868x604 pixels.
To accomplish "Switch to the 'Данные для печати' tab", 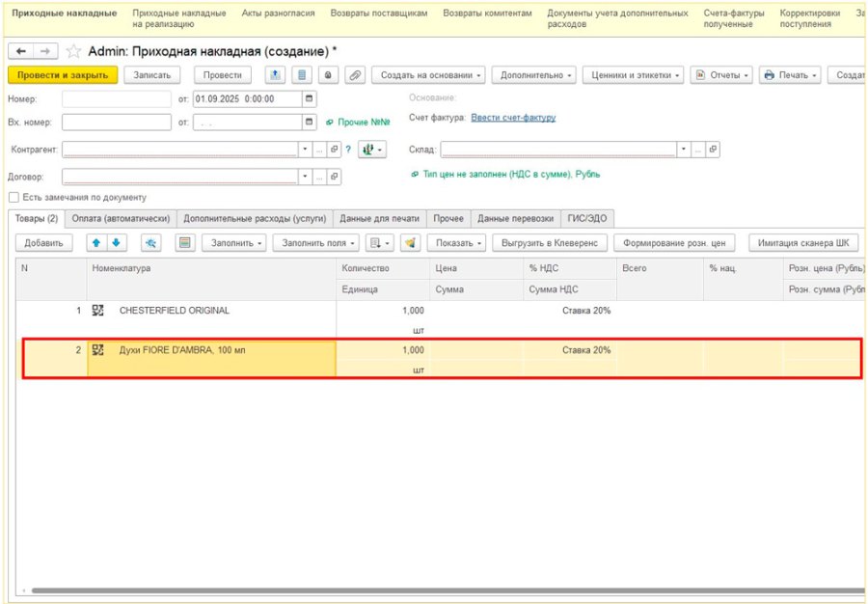I will pos(380,219).
